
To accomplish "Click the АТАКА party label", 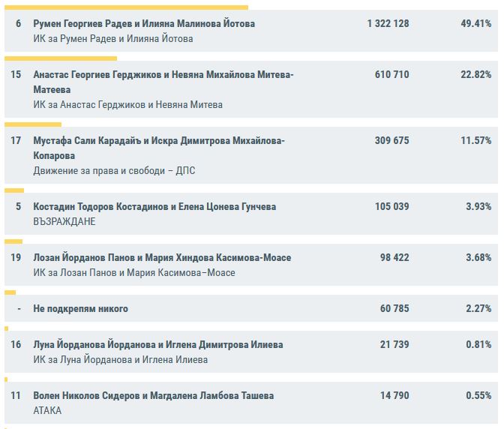I will click(x=47, y=411).
